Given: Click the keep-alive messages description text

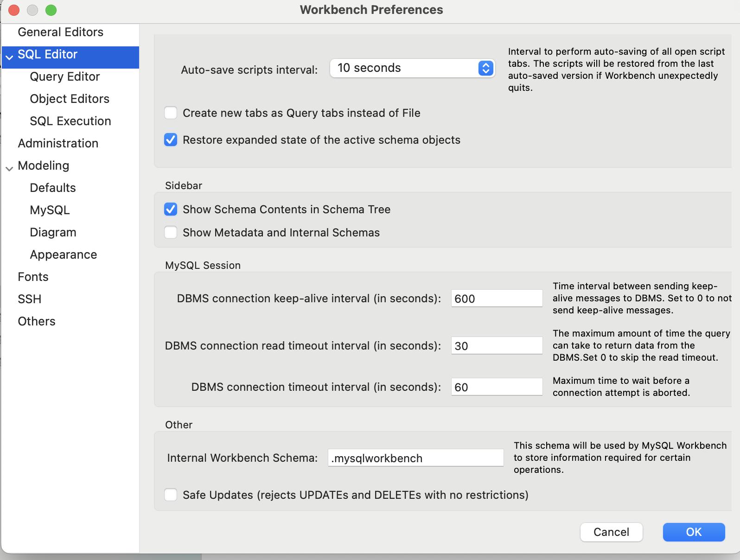Looking at the screenshot, I should (x=642, y=298).
